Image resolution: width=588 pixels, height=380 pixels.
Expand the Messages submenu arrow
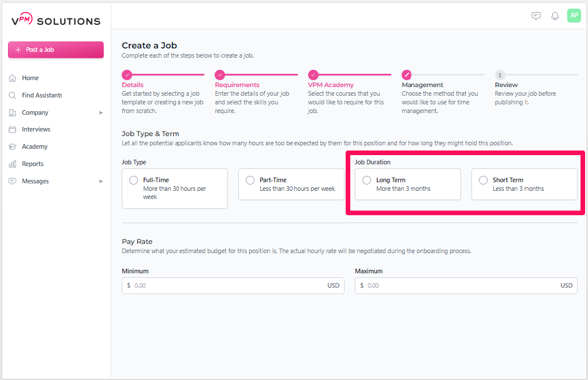101,182
